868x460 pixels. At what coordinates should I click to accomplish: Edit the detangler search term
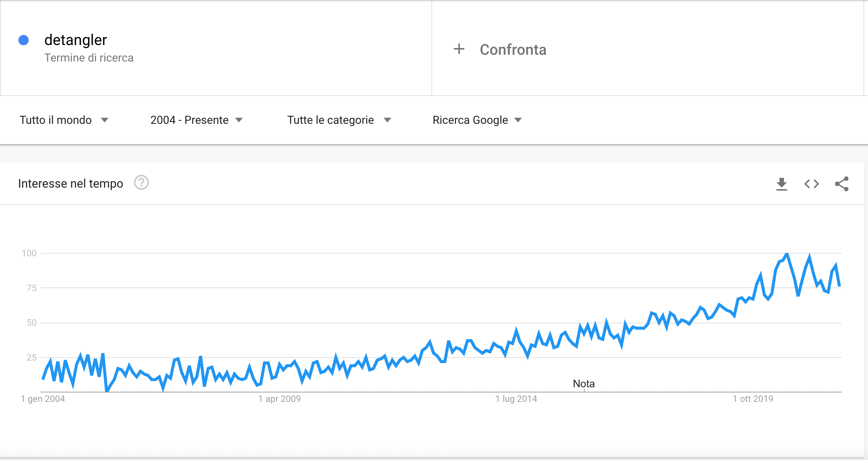(x=75, y=40)
